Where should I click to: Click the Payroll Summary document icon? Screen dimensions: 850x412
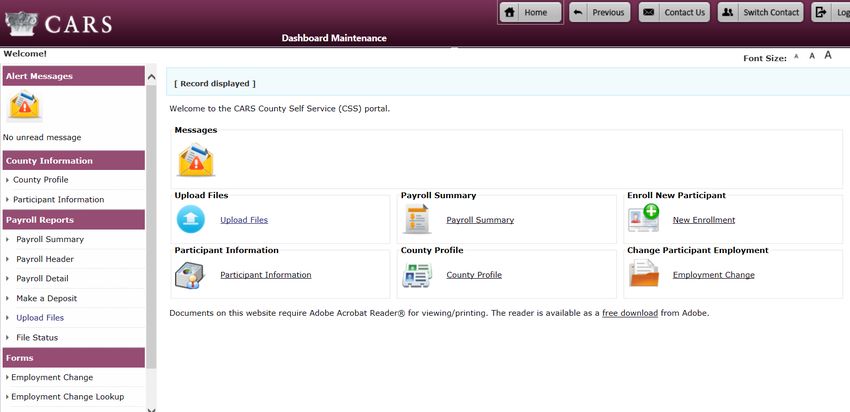click(418, 219)
